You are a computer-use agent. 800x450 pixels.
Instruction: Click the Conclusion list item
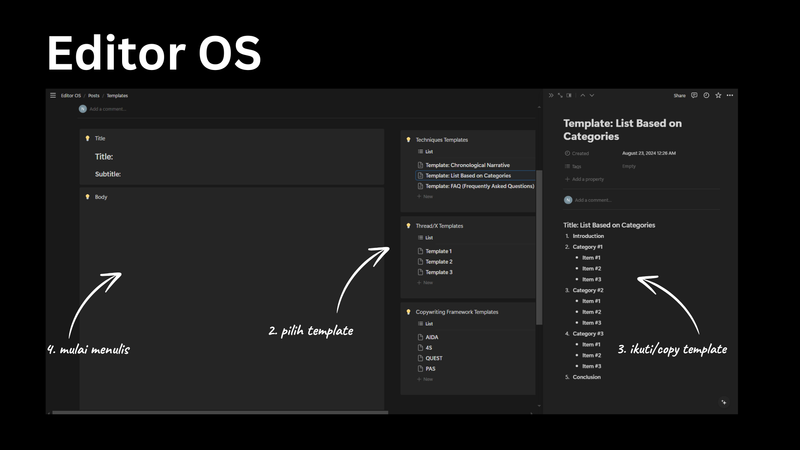pyautogui.click(x=587, y=377)
